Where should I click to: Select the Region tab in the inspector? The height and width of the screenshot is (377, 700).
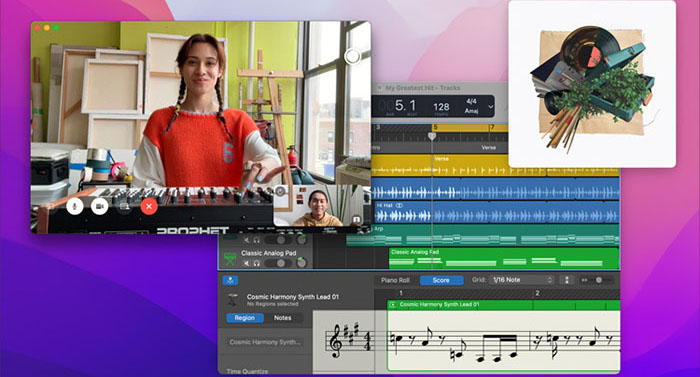245,318
